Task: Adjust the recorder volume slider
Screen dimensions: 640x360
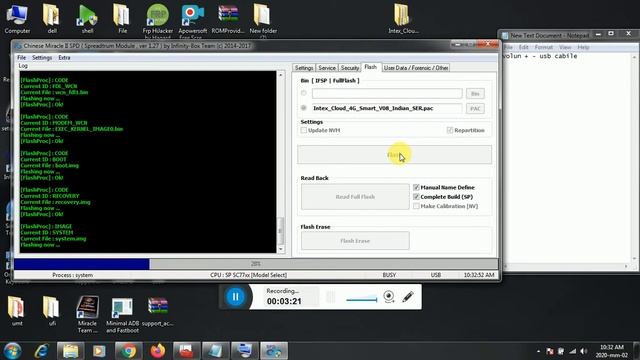Action: [x=362, y=299]
